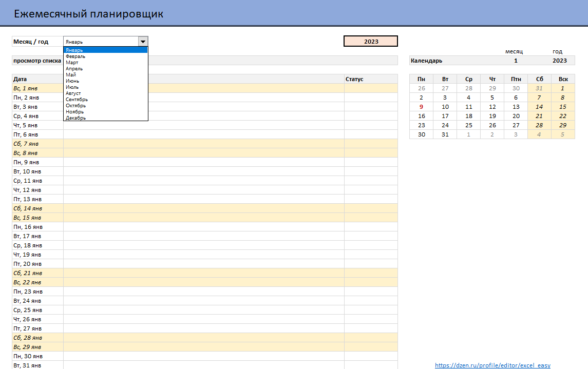Screen dimensions: 588x369
Task: Open the dzen.ru excel_easy profile link
Action: [492, 365]
